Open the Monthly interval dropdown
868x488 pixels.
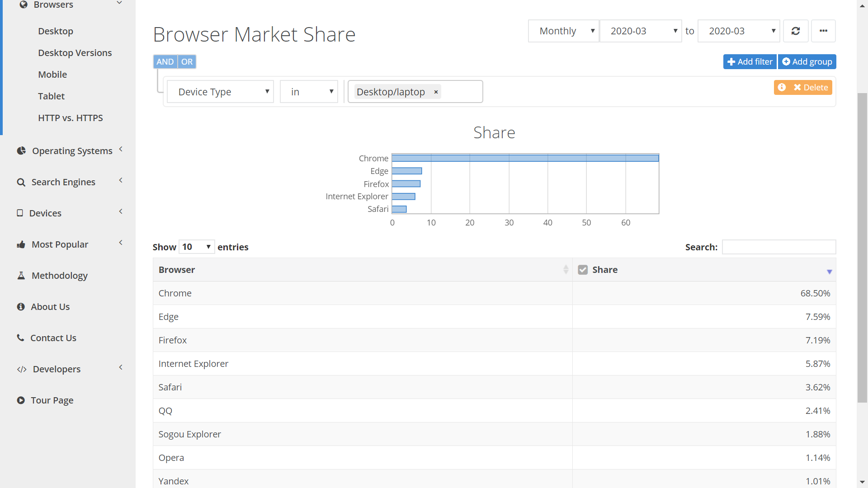[563, 31]
